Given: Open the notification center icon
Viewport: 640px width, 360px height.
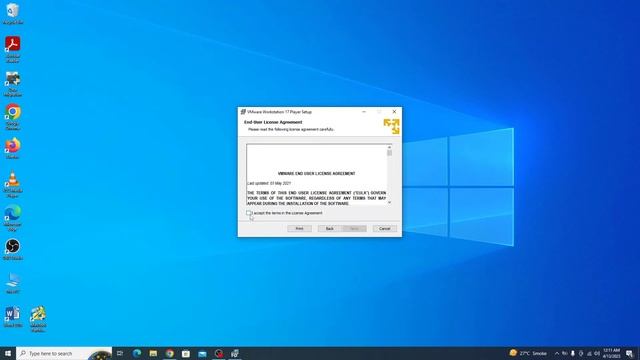Looking at the screenshot, I should [629, 353].
